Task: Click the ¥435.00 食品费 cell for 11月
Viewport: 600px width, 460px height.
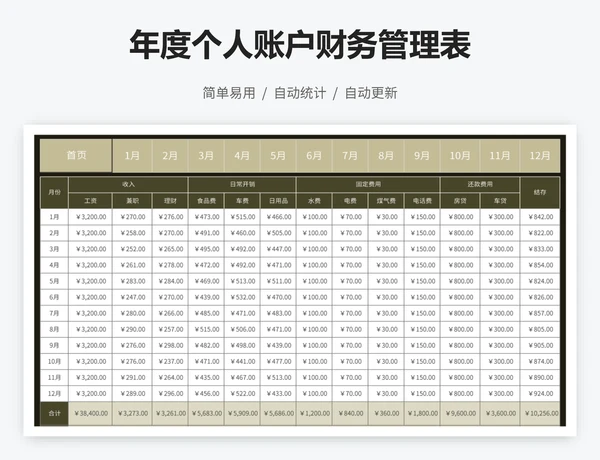Action: coord(206,378)
